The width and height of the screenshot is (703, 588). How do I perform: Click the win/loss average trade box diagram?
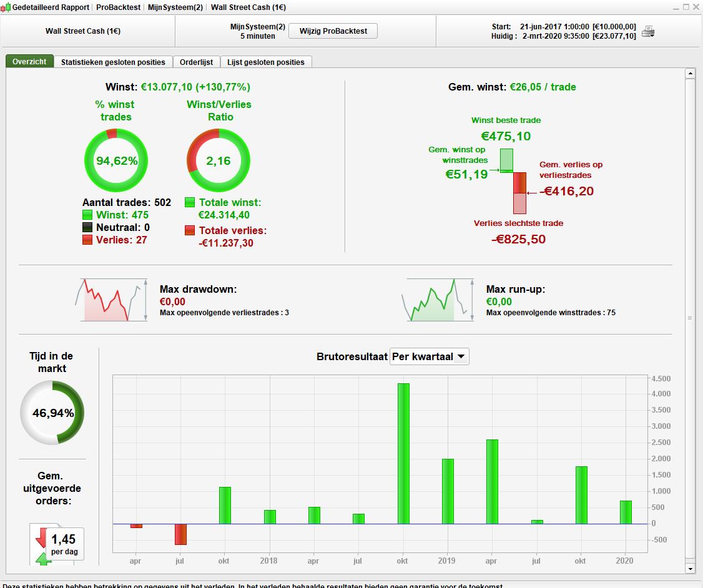(x=513, y=182)
